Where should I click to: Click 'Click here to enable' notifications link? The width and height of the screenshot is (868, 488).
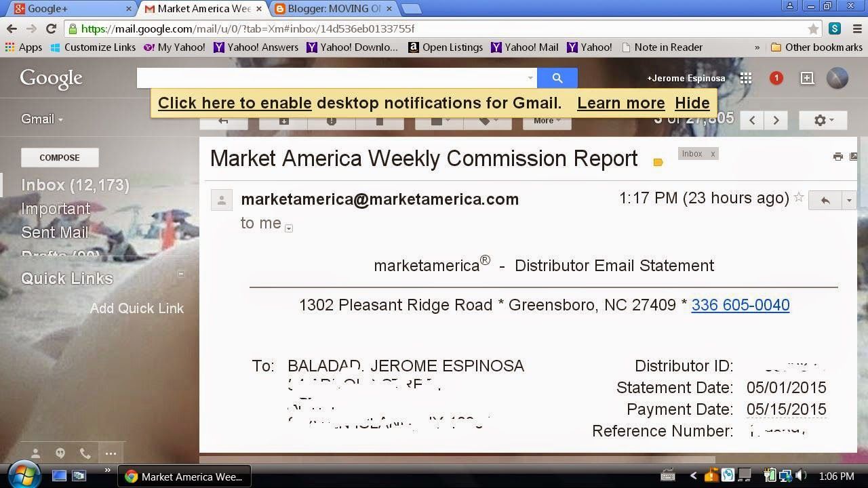pos(235,103)
